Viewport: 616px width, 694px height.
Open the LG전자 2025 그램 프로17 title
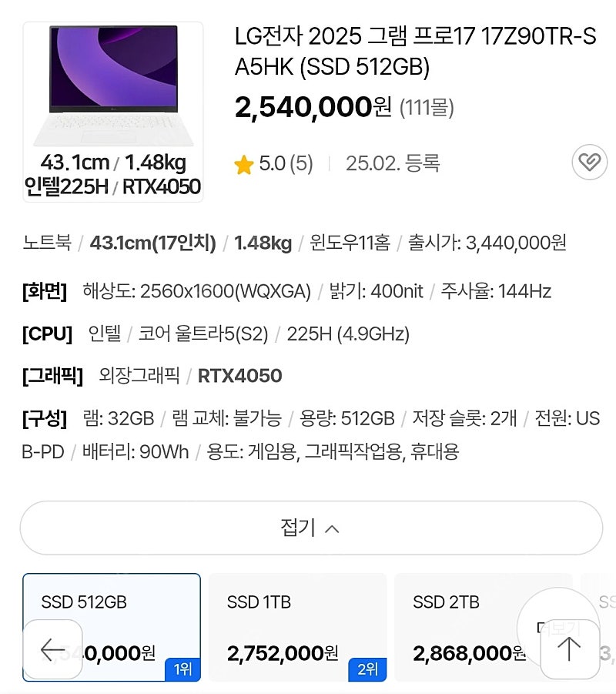(x=416, y=52)
